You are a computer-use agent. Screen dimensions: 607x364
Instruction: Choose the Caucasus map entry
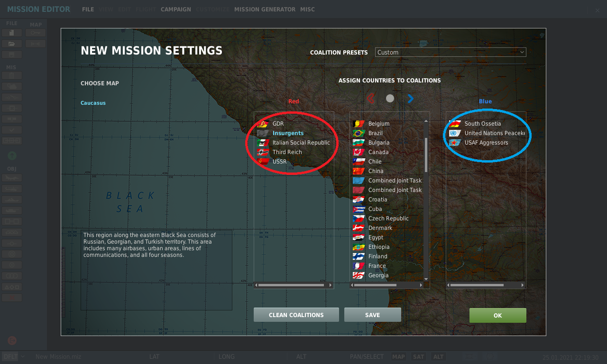[93, 103]
